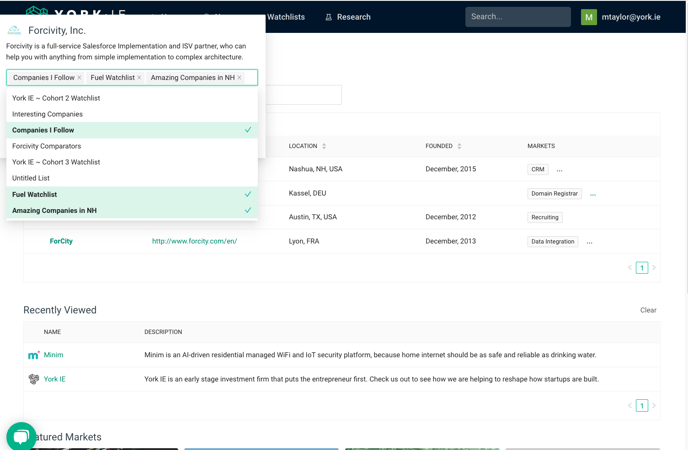This screenshot has height=450, width=688.
Task: Clear the Recently Viewed list
Action: tap(648, 310)
